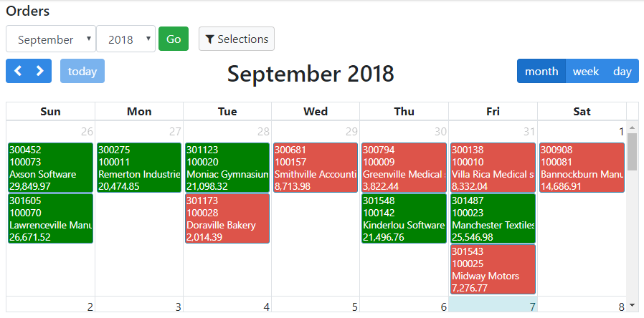Viewport: 644px width, 318px height.
Task: Go to previous month with left arrow
Action: click(x=18, y=71)
